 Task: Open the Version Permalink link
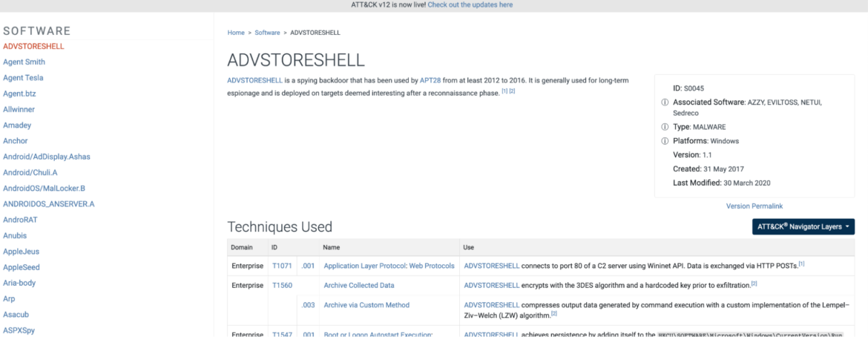tap(754, 206)
